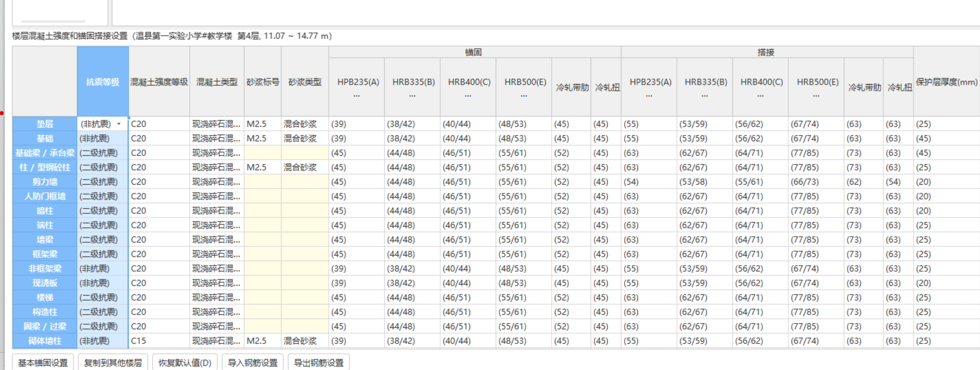Screen dimensions: 980x370
Task: Click the 导出钢筋设置 button
Action: pyautogui.click(x=319, y=363)
